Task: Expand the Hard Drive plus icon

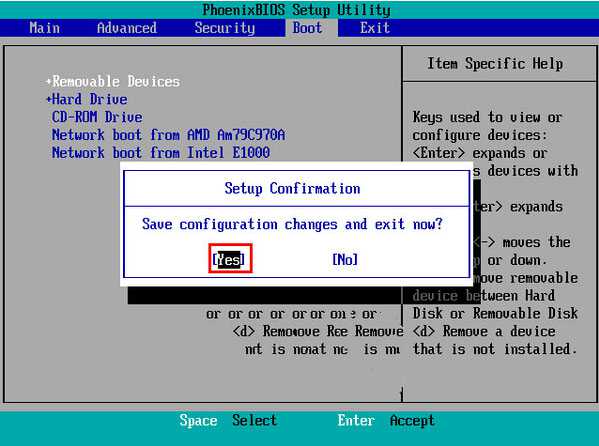Action: click(49, 99)
